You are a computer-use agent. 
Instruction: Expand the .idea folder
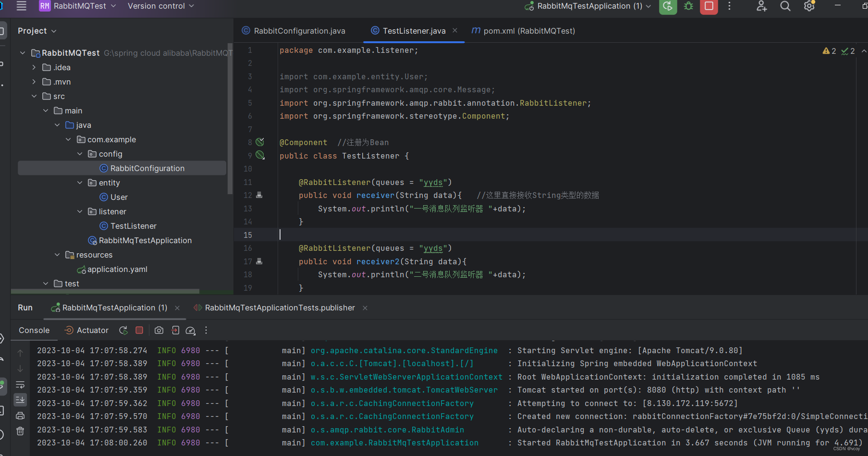click(x=34, y=67)
